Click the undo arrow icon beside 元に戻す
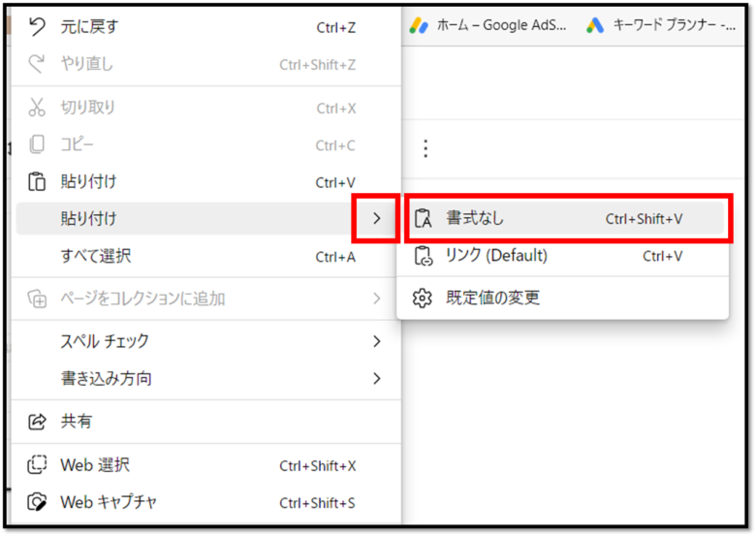 click(37, 27)
